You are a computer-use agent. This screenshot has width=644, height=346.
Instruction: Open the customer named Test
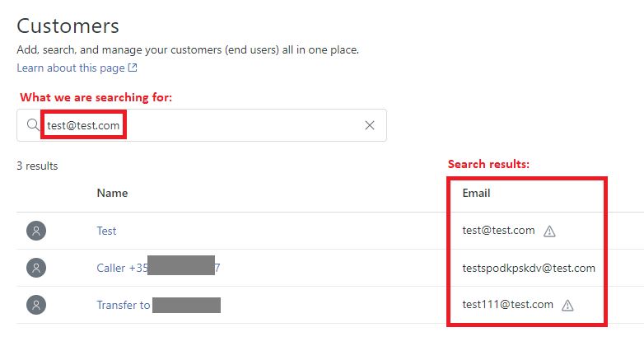pyautogui.click(x=106, y=231)
